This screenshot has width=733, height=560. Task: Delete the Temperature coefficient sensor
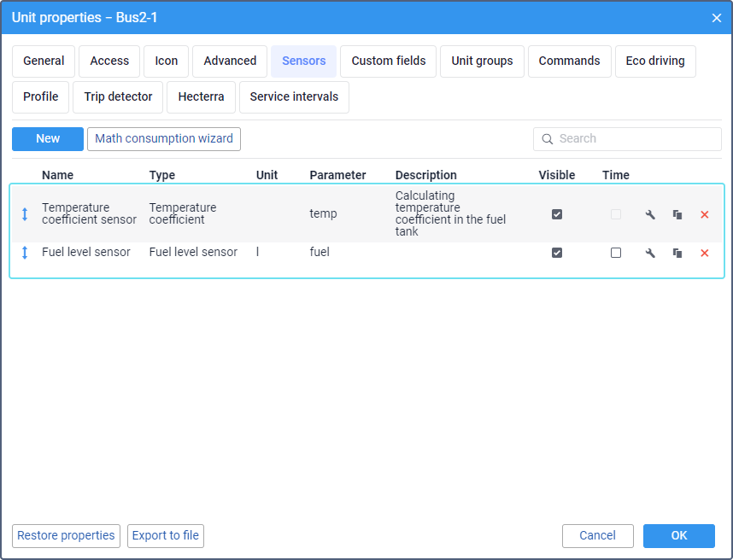705,214
